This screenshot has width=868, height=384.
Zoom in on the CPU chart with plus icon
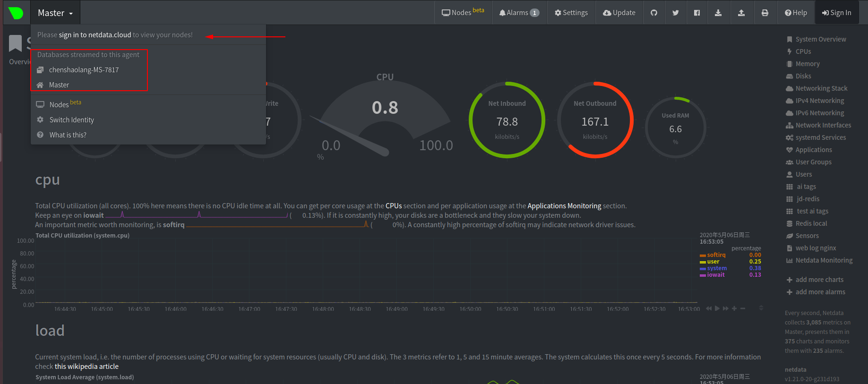[x=734, y=308]
